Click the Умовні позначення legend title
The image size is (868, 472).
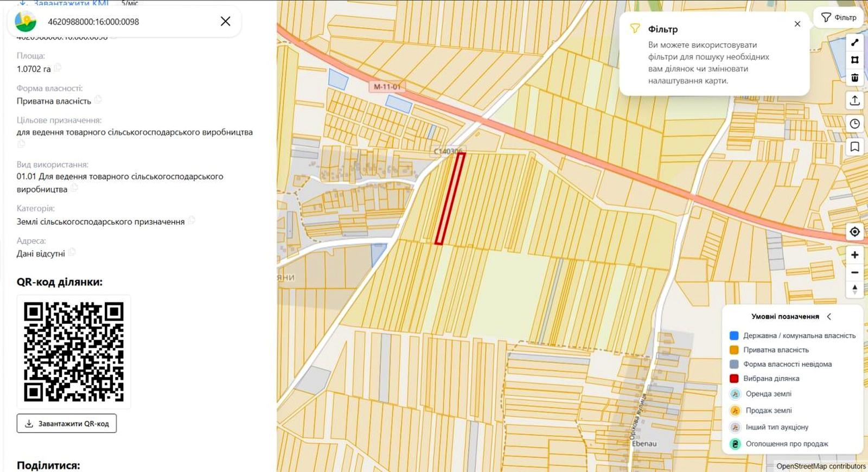click(x=785, y=316)
